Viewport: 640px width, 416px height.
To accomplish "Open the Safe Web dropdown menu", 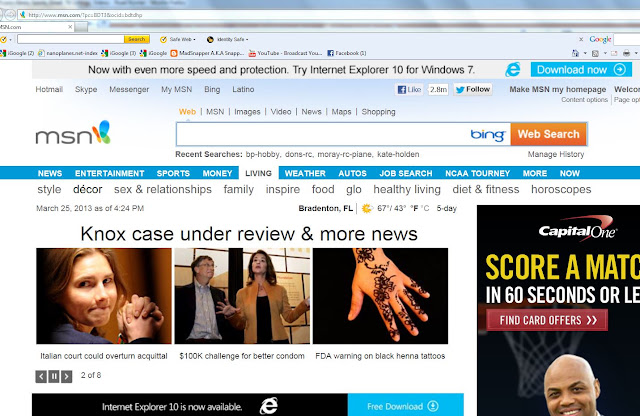I will (178, 39).
